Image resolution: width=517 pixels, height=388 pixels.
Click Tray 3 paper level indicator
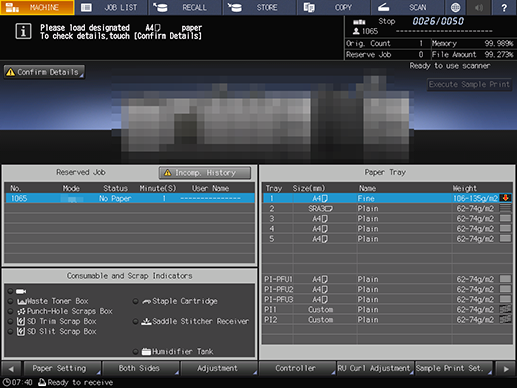(506, 218)
